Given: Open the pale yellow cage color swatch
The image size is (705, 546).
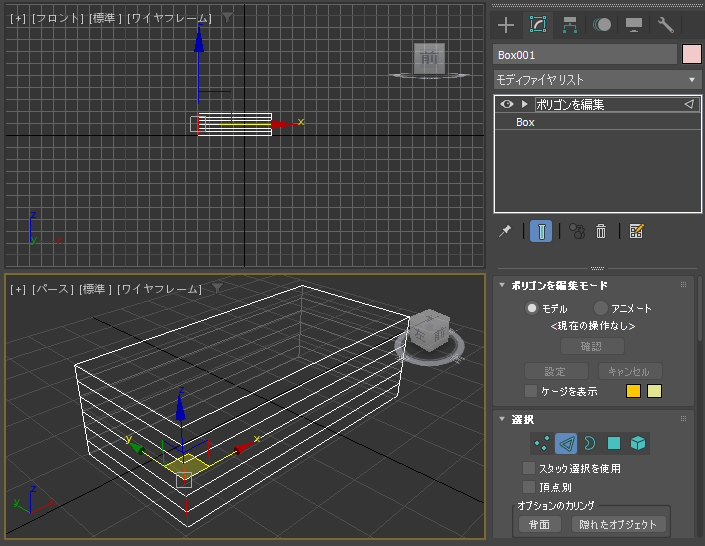Looking at the screenshot, I should click(x=654, y=391).
